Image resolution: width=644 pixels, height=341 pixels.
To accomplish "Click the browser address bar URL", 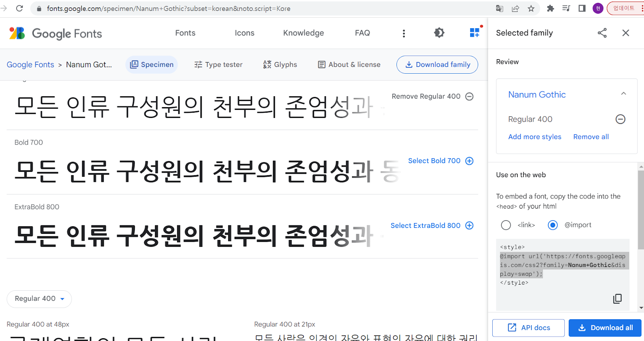I will 169,8.
